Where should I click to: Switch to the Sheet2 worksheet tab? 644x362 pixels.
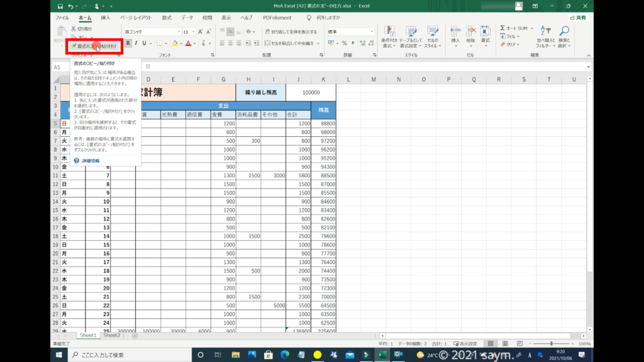111,336
